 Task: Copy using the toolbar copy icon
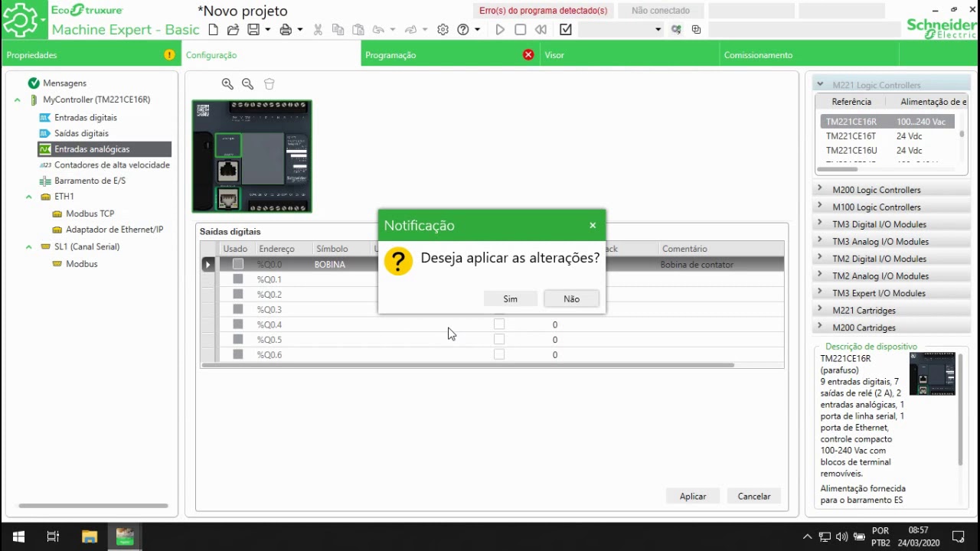[338, 30]
